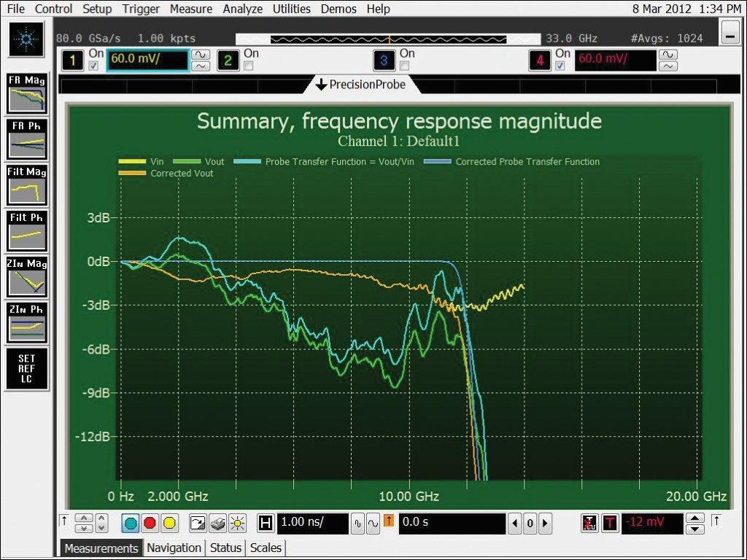Increase the trigger level with up arrow
This screenshot has height=560, width=747.
coord(696,518)
